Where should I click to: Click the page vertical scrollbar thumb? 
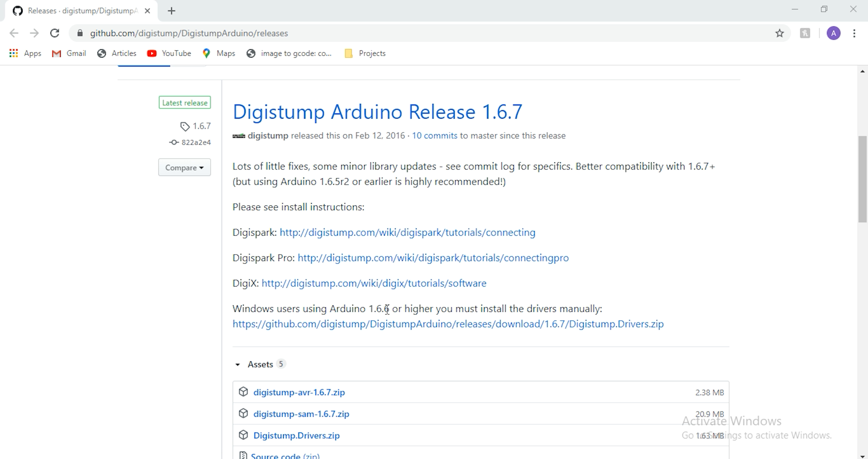point(863,179)
